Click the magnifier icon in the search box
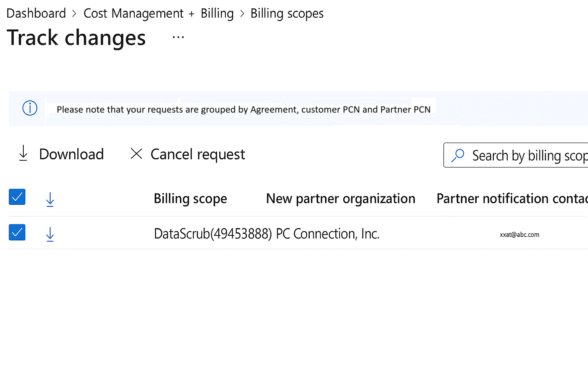588x392 pixels. pyautogui.click(x=458, y=155)
